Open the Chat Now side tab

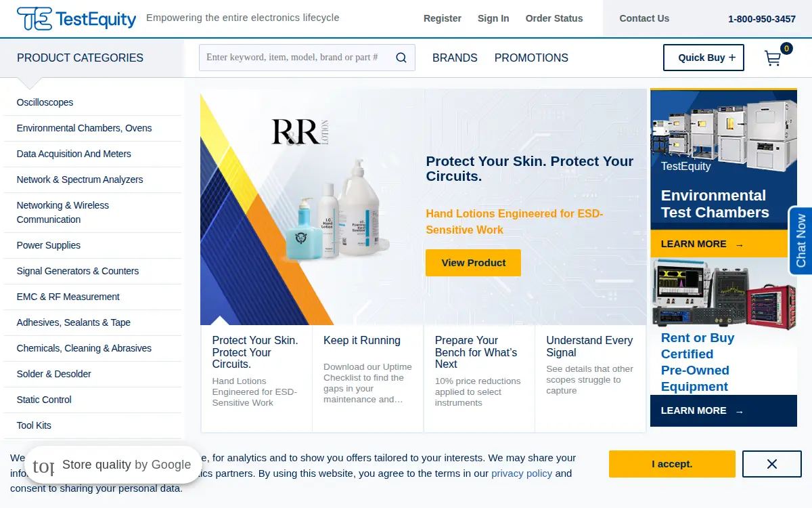coord(800,240)
